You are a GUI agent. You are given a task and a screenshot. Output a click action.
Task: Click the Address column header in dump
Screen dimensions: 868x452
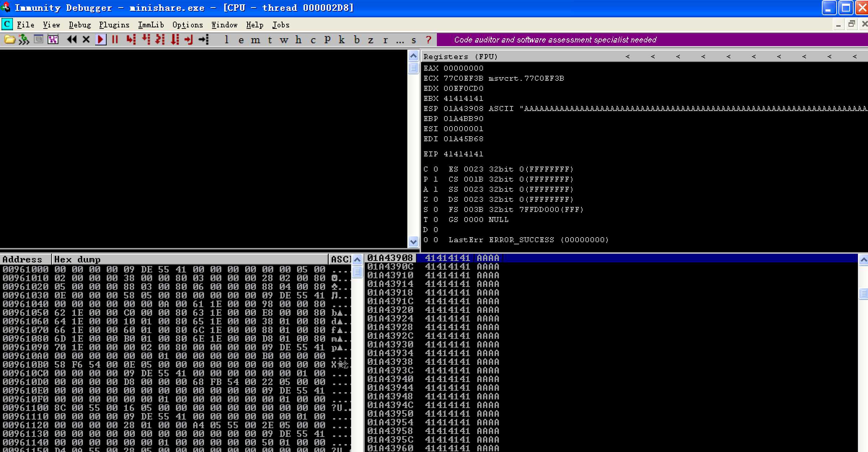(25, 259)
